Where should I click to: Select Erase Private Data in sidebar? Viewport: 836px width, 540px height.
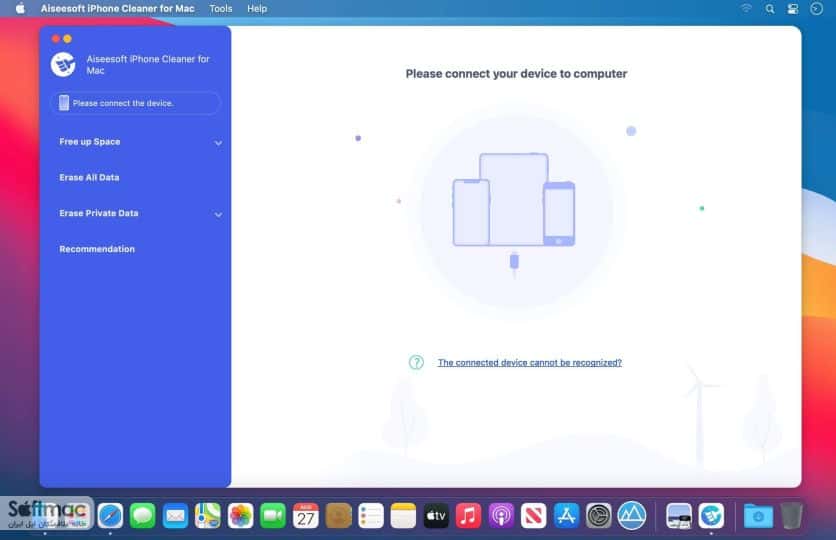[99, 213]
